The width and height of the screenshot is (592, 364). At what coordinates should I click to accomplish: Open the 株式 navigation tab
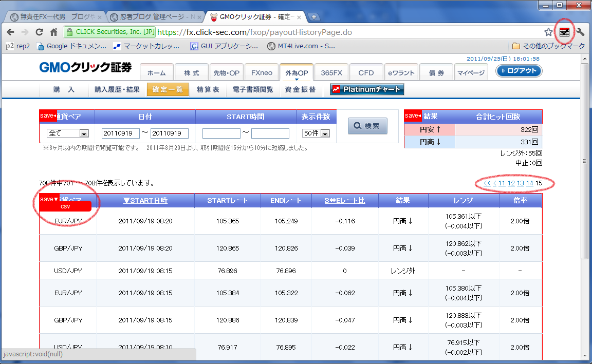(x=191, y=72)
